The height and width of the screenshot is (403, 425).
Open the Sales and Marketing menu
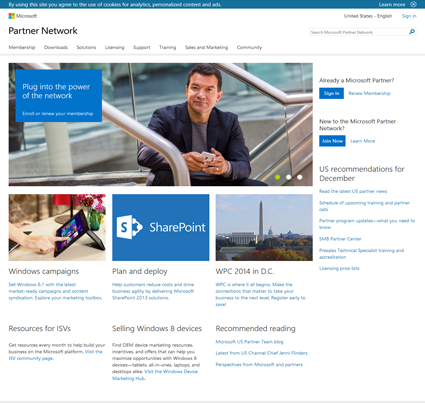pos(206,47)
